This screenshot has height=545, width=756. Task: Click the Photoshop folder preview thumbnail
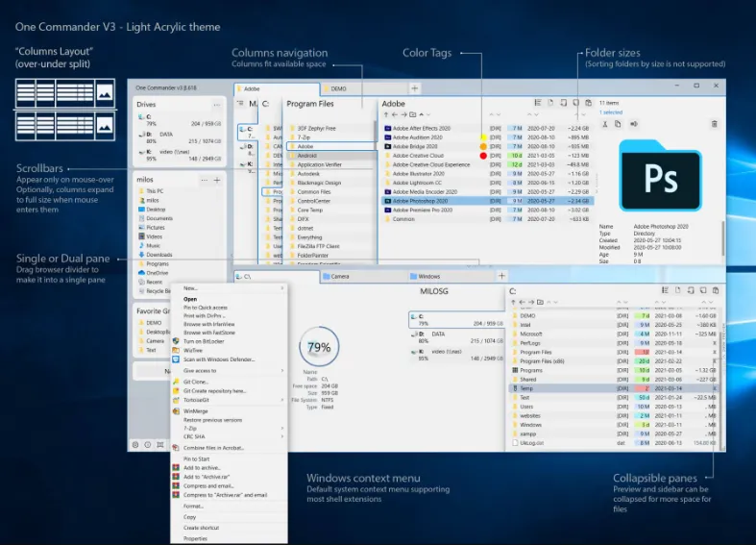pyautogui.click(x=660, y=176)
